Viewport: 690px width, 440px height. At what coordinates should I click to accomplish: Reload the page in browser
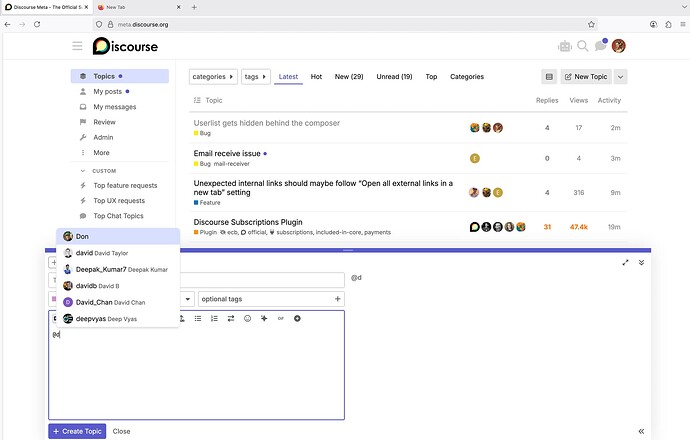[37, 24]
